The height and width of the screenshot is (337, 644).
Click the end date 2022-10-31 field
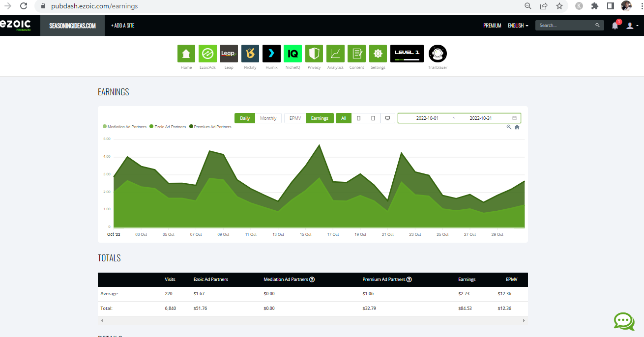481,118
